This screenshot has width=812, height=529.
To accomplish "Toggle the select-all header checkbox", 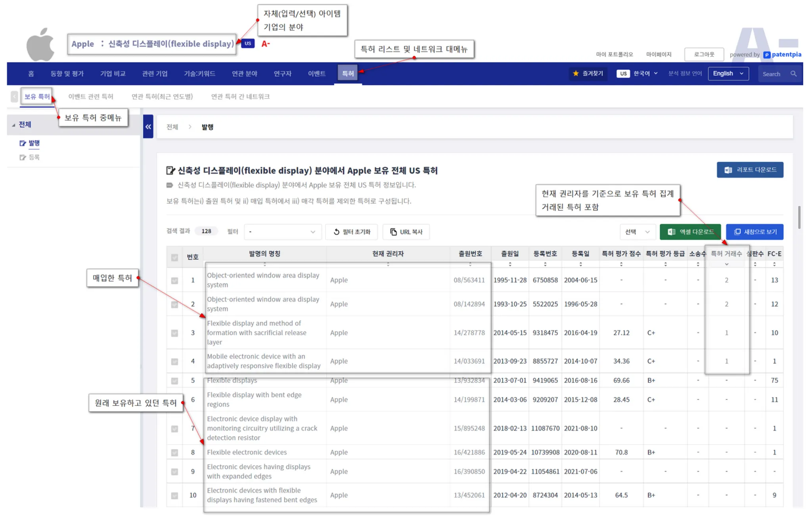I will tap(174, 258).
